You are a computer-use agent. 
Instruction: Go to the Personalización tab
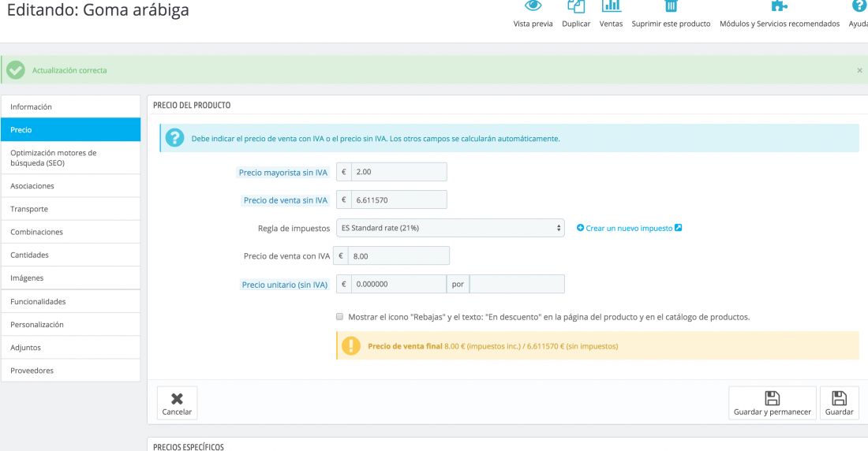[71, 324]
